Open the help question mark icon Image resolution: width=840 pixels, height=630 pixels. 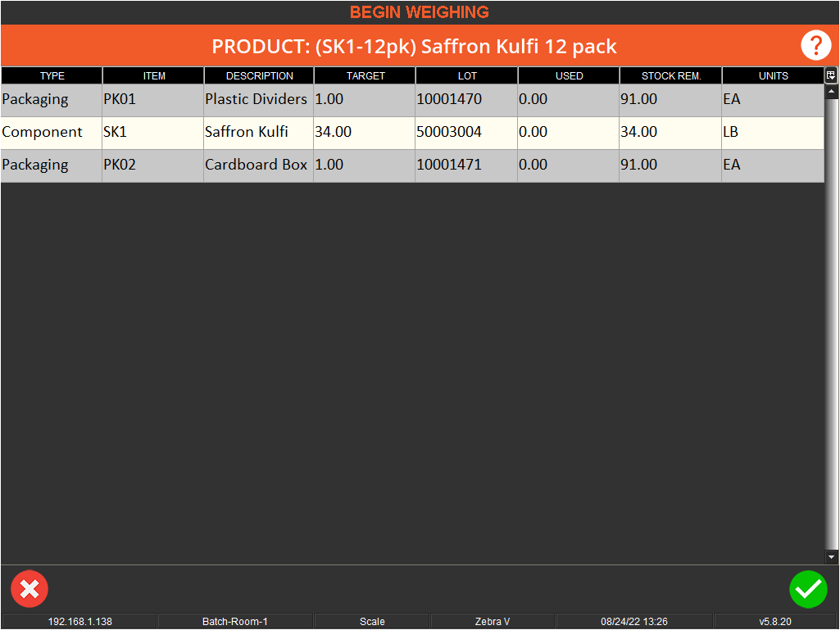click(x=815, y=46)
